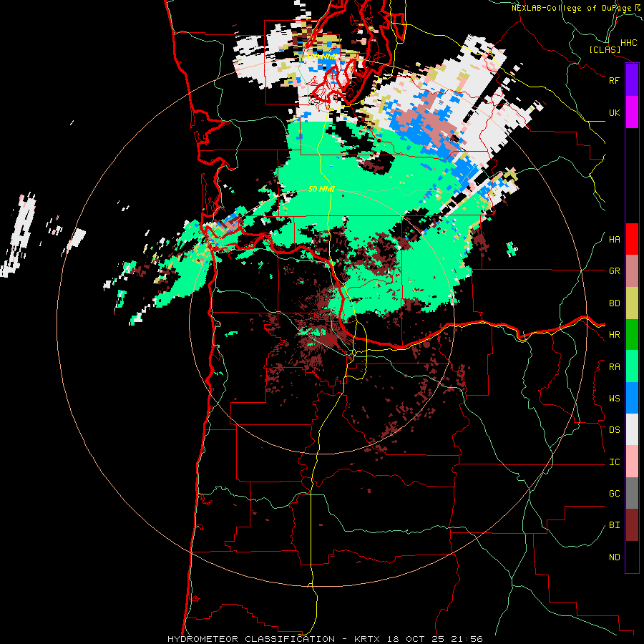Click the [CLAS] label above legend
Viewport: 644px width, 644px height.
(605, 50)
